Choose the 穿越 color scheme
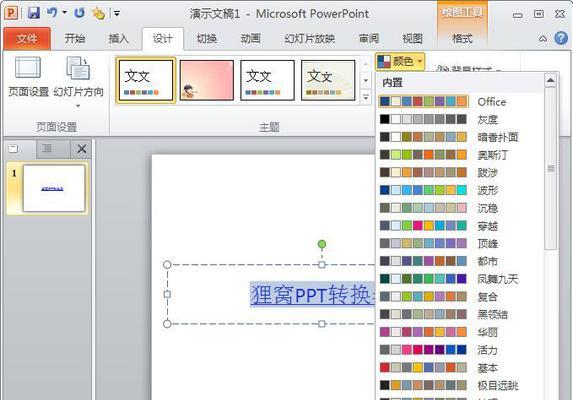Screen dimensions: 573x400 tap(460, 226)
